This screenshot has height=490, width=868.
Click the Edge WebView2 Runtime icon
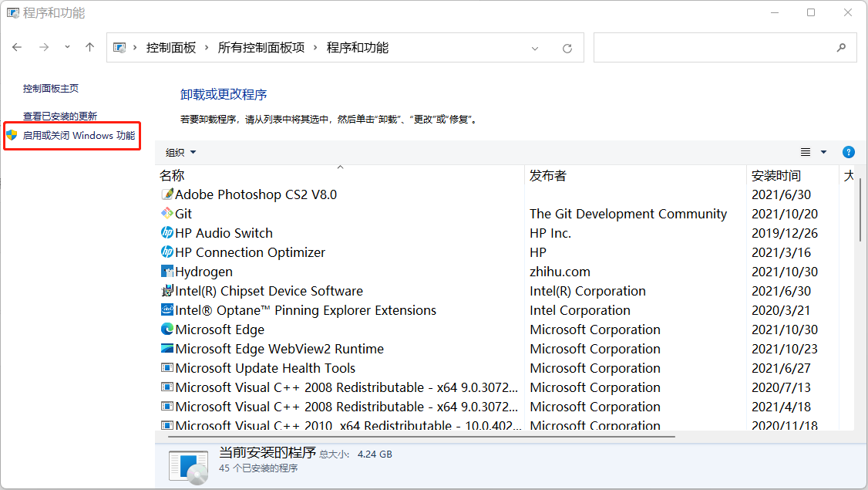click(167, 349)
